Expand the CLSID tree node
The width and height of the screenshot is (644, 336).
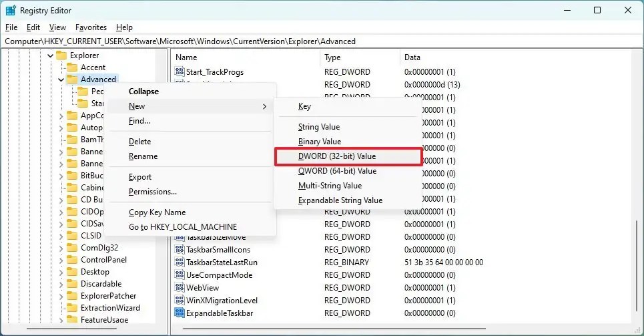[61, 236]
